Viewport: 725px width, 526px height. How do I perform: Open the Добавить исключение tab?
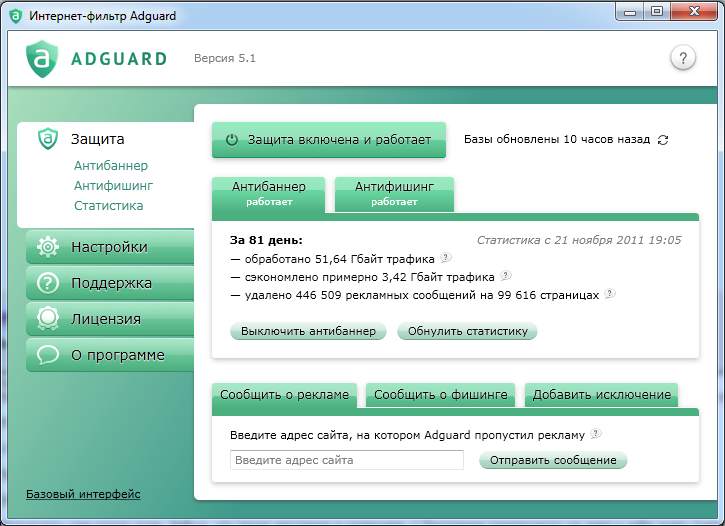602,395
